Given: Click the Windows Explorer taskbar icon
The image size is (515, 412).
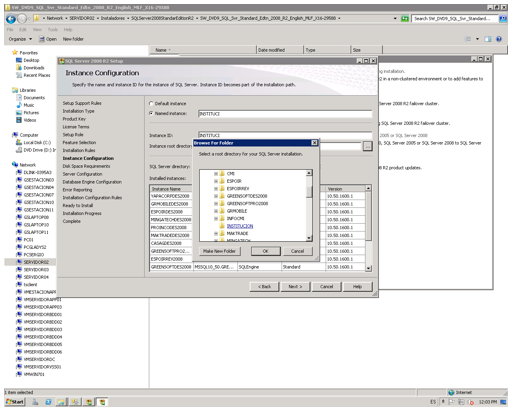Looking at the screenshot, I should 61,402.
